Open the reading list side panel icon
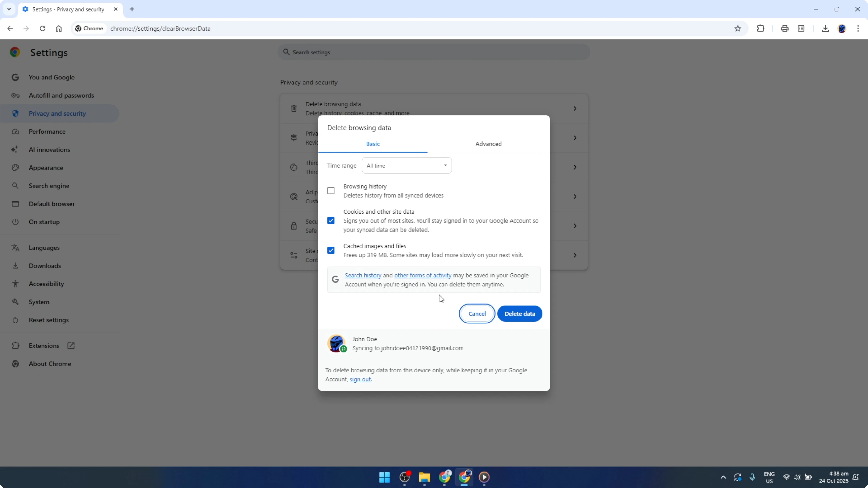This screenshot has height=488, width=868. [801, 28]
